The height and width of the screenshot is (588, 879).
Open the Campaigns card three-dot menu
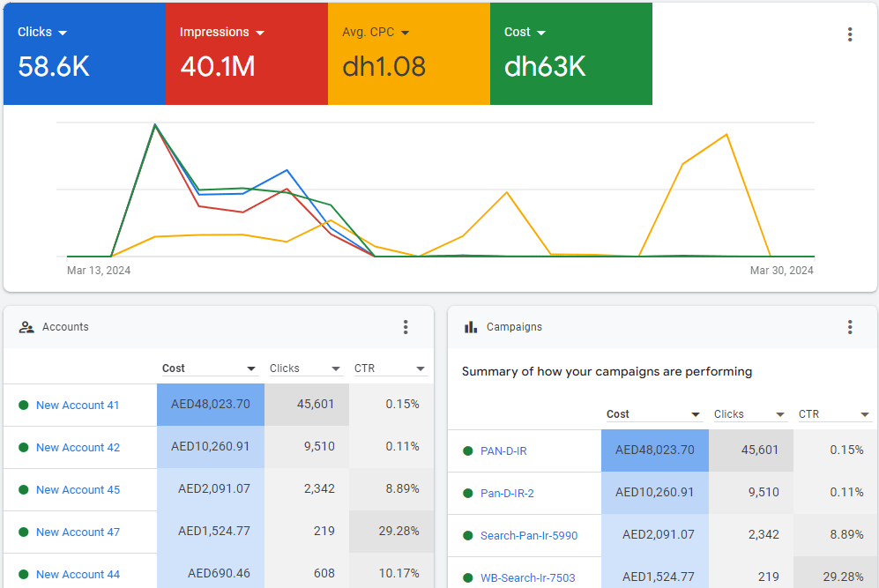point(850,327)
